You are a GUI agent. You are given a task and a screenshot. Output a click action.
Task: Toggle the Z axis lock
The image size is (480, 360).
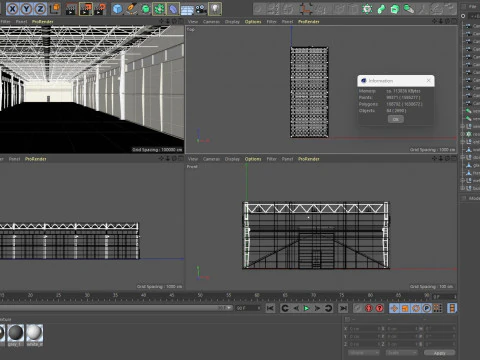point(40,9)
